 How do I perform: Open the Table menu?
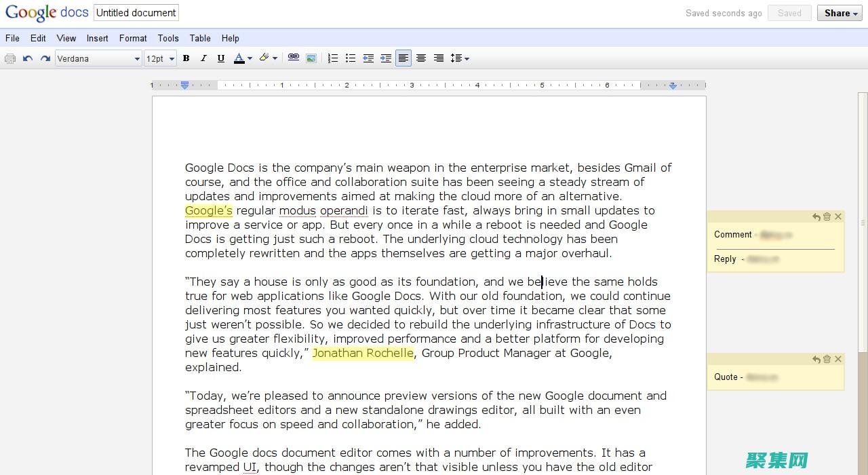click(x=200, y=39)
